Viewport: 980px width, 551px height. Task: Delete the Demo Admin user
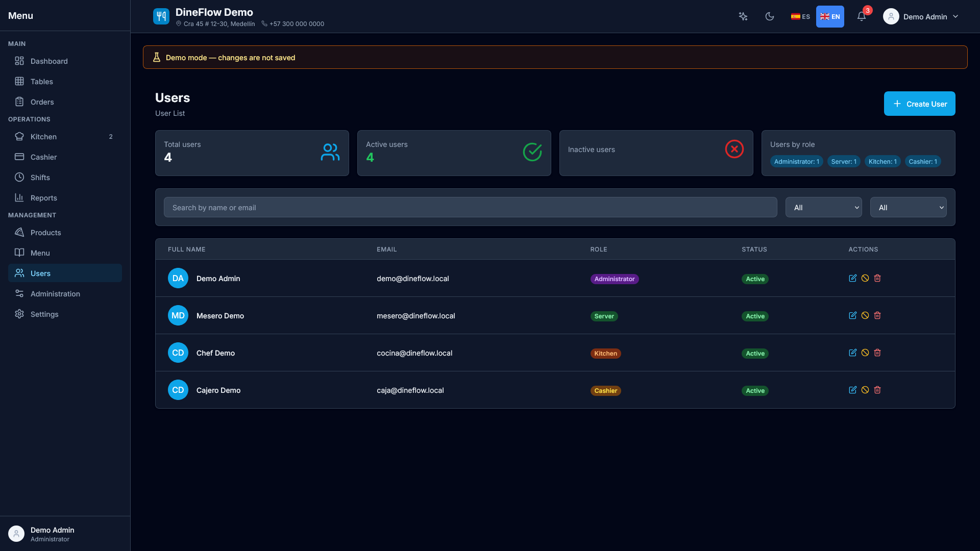click(877, 278)
